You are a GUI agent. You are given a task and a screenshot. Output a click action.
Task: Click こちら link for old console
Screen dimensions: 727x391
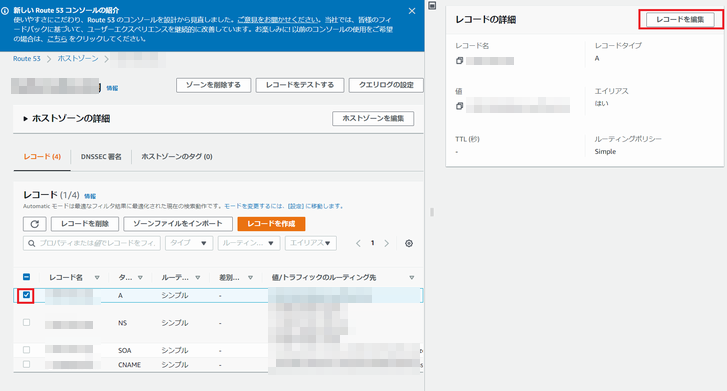[57, 39]
